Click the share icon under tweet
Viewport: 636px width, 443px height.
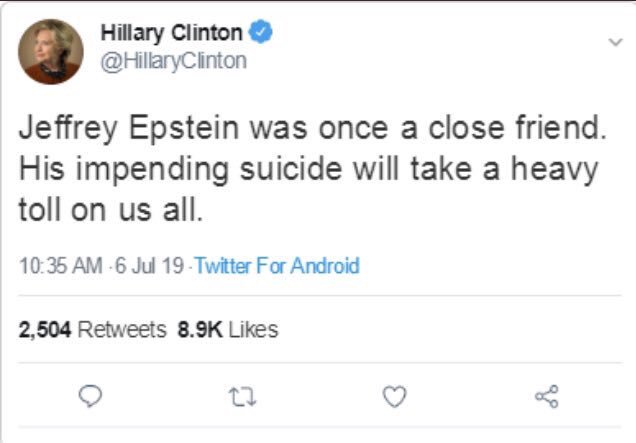point(546,398)
